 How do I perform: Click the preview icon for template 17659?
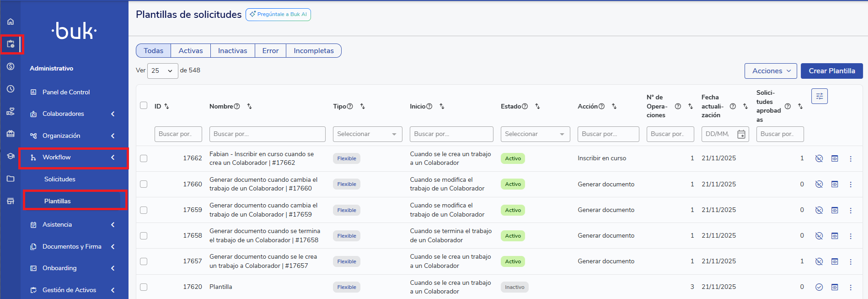coord(834,210)
